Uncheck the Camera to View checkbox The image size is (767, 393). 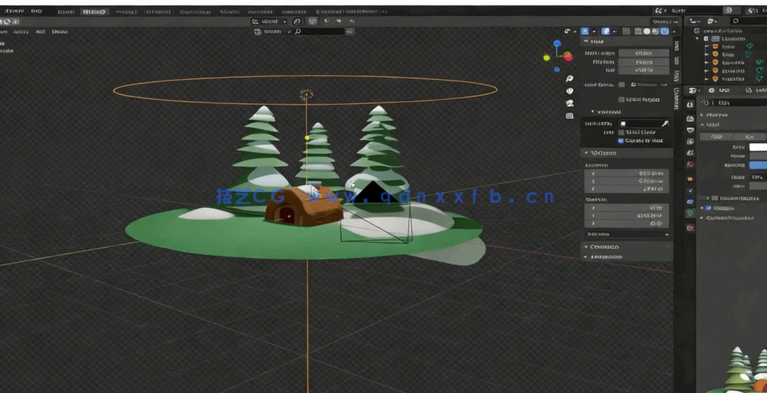click(621, 141)
